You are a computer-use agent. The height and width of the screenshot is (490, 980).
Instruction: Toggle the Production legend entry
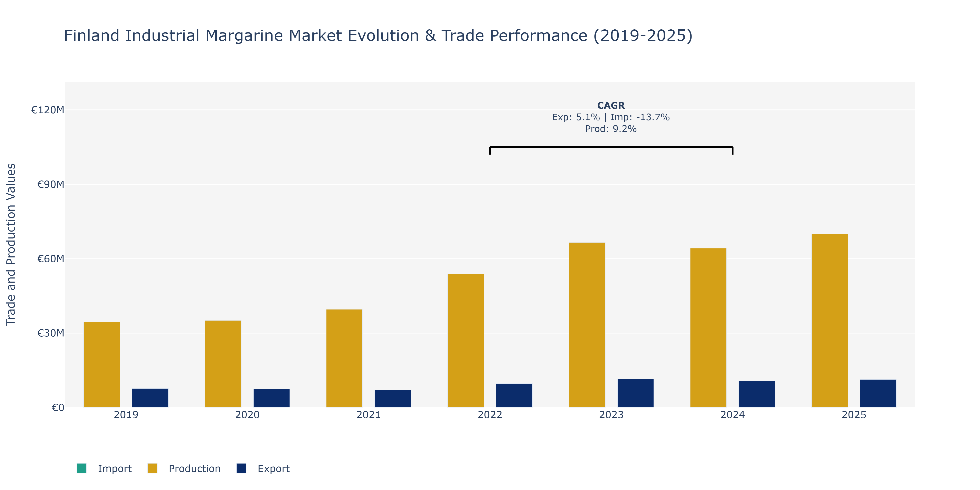(184, 468)
